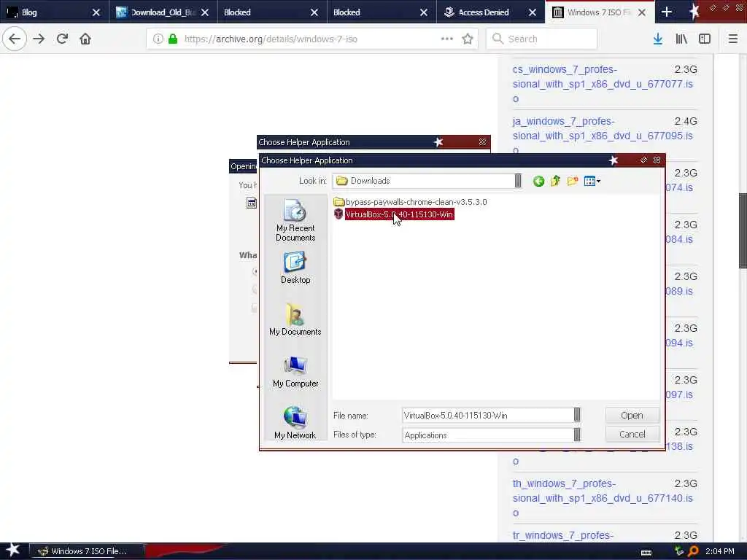Click the File name text field

click(x=487, y=415)
